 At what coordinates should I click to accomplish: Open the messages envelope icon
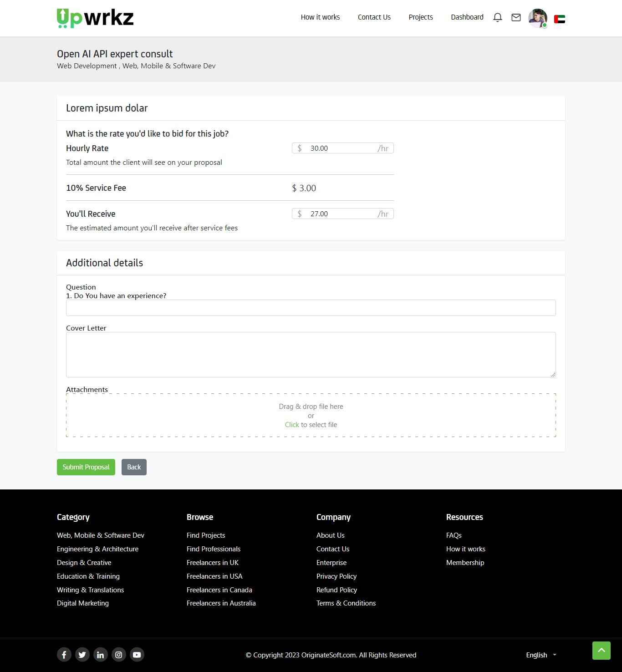tap(516, 17)
